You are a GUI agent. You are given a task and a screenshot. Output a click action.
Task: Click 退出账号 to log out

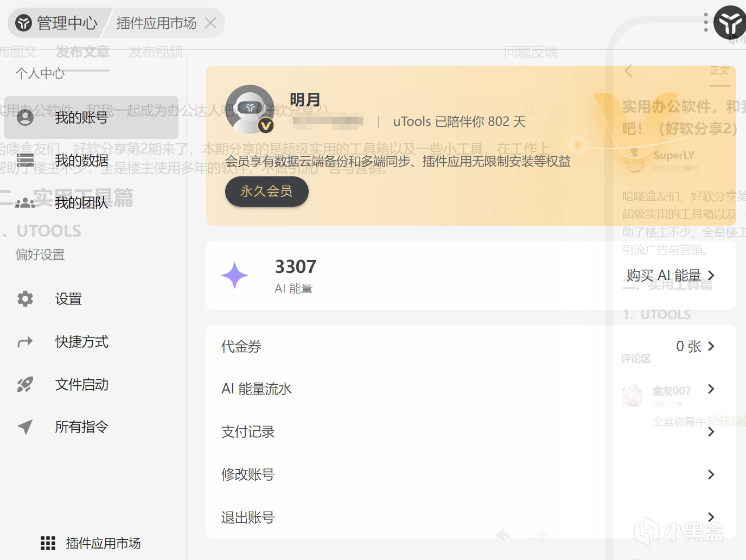pos(471,517)
